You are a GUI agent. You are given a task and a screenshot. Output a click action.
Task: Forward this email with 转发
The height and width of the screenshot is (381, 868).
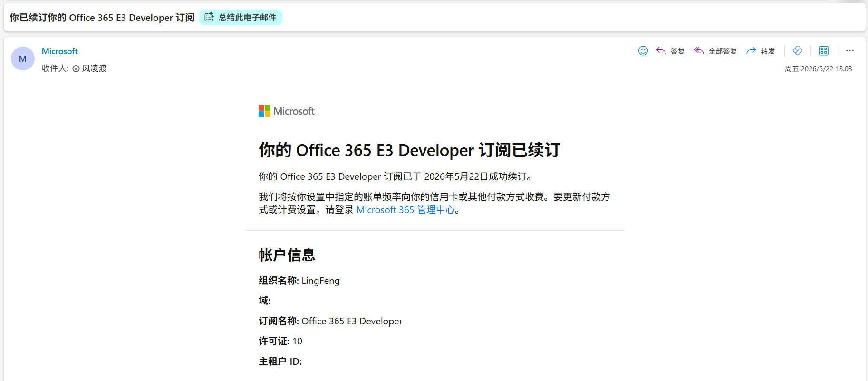pyautogui.click(x=761, y=51)
